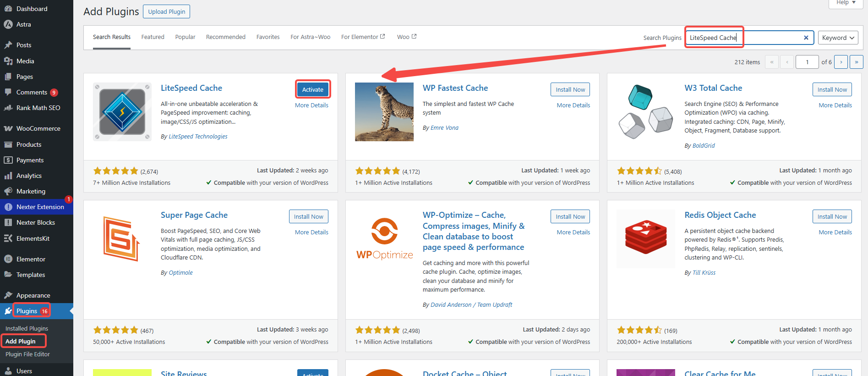Install the W3 Total Cache plugin
This screenshot has height=376, width=868.
[832, 89]
